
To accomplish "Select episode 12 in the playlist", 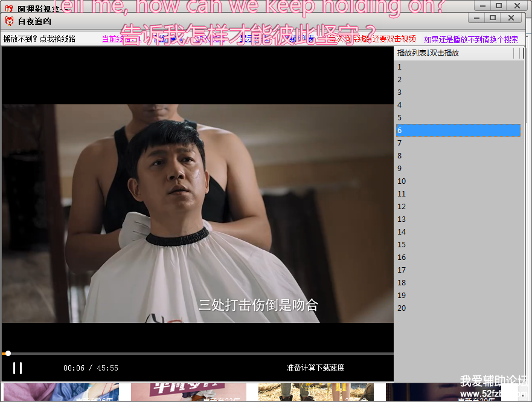I will 458,206.
